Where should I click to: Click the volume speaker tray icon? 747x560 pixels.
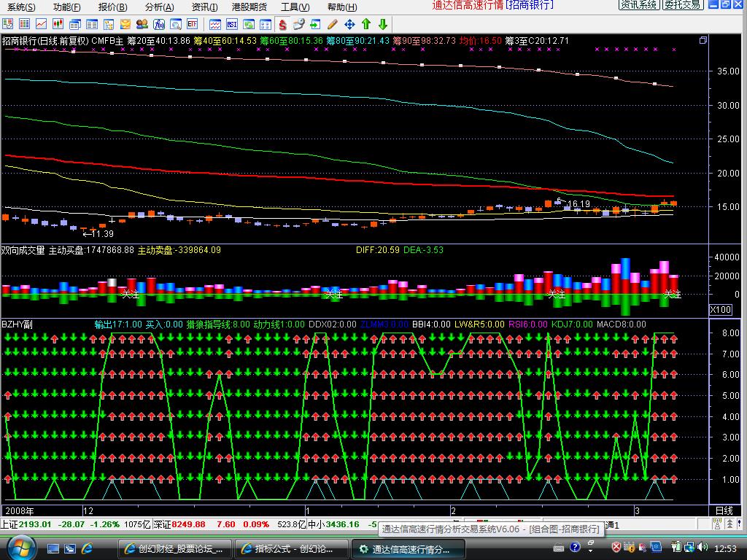tap(702, 547)
